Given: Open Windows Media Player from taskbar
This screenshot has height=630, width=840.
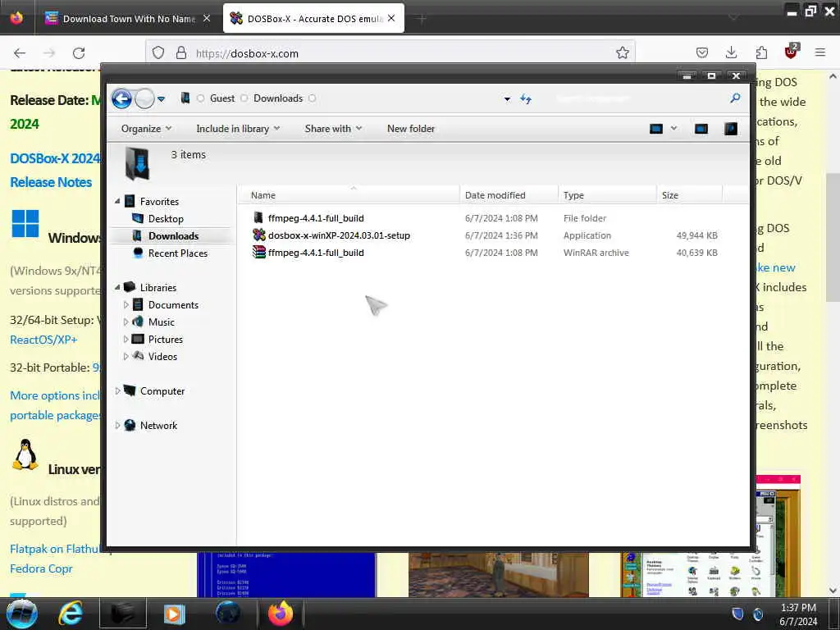Looking at the screenshot, I should pyautogui.click(x=174, y=614).
